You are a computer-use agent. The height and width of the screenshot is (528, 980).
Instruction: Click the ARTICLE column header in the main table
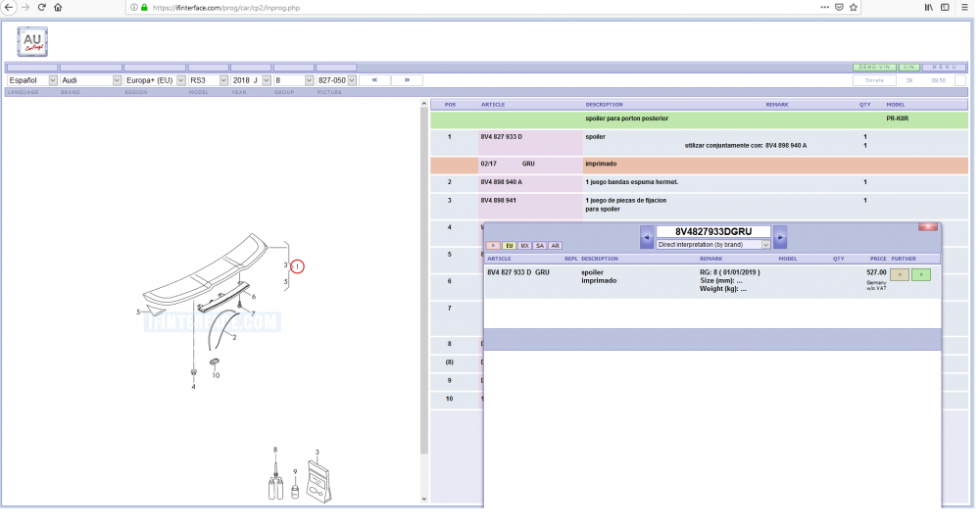493,105
